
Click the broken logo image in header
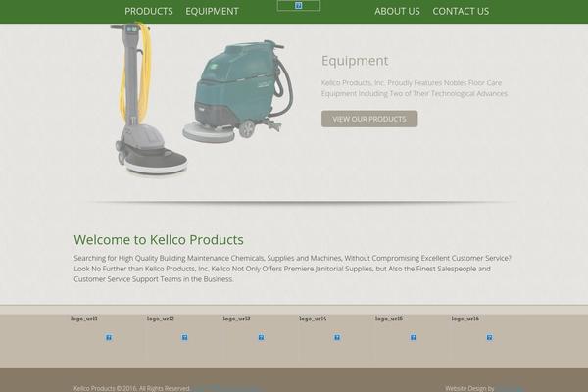click(x=299, y=5)
